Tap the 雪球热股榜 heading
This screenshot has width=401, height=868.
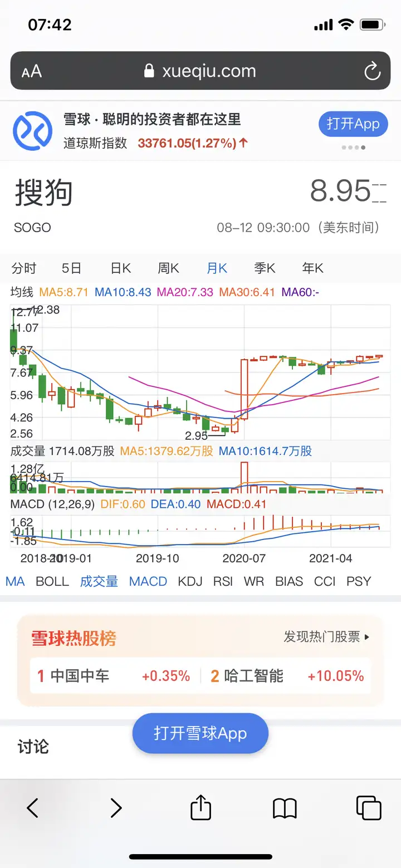point(74,638)
